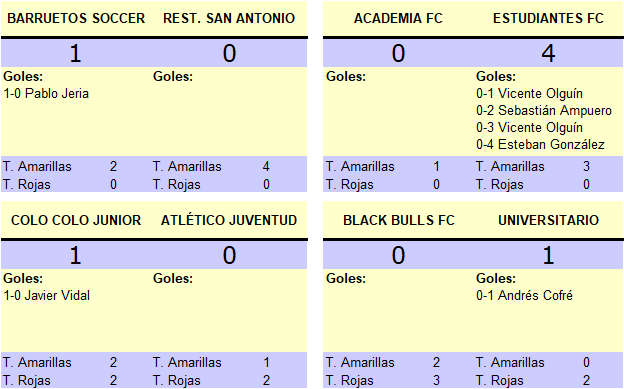
Task: Click the BLACK BULLS FC header
Action: point(399,220)
